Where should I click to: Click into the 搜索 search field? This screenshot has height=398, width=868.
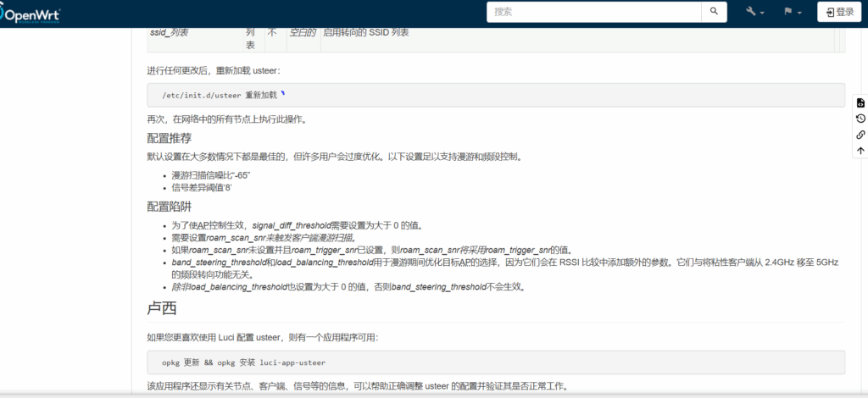pos(593,12)
